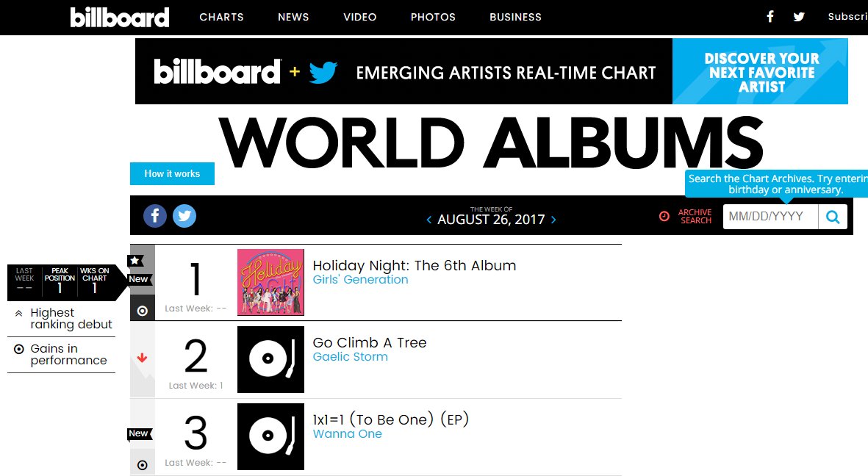Click the MM/DD/YYYY date input field
The image size is (868, 476).
click(x=770, y=217)
